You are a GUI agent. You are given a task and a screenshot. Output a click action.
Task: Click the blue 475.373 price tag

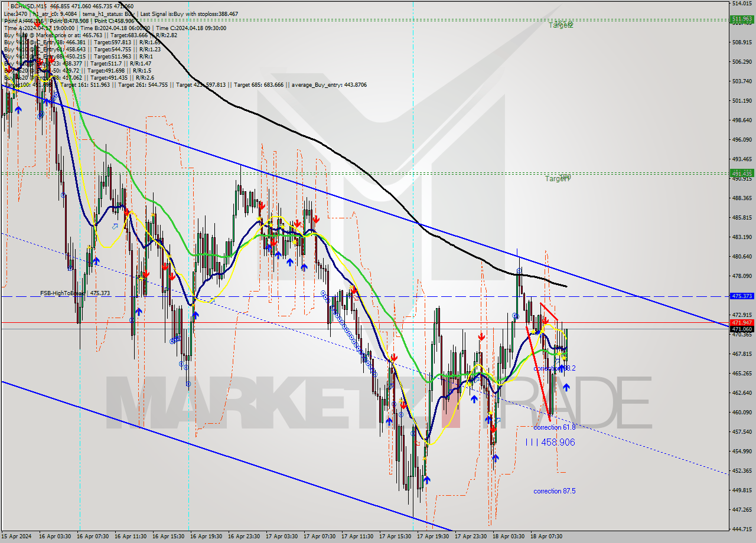(x=742, y=296)
